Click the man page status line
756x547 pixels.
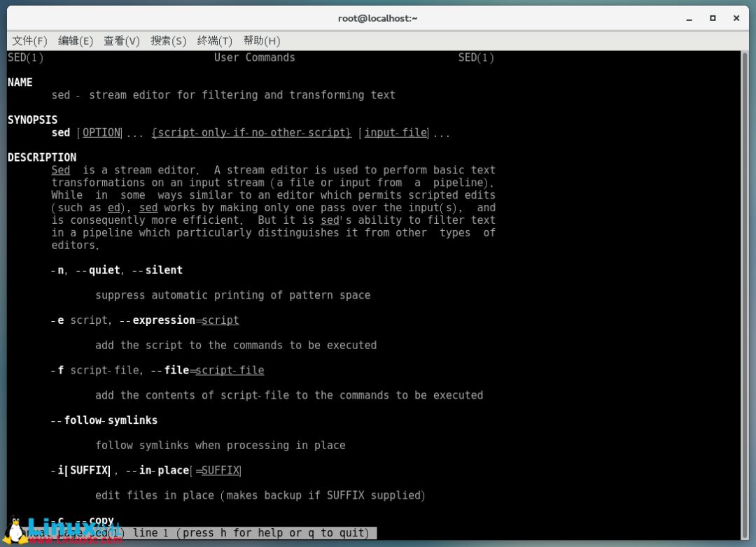coord(192,533)
